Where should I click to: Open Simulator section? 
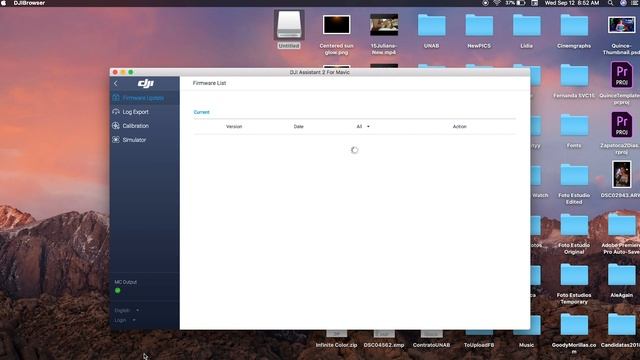point(144,140)
